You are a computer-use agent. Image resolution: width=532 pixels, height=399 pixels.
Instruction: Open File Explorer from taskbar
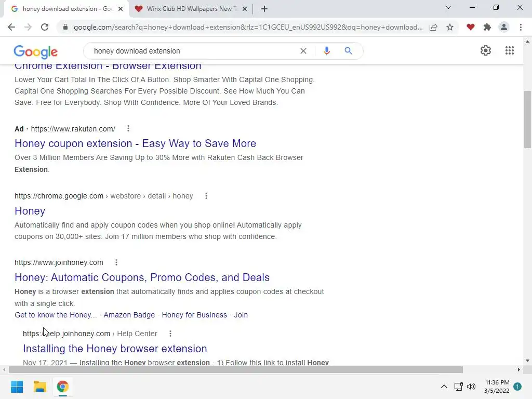tap(39, 387)
